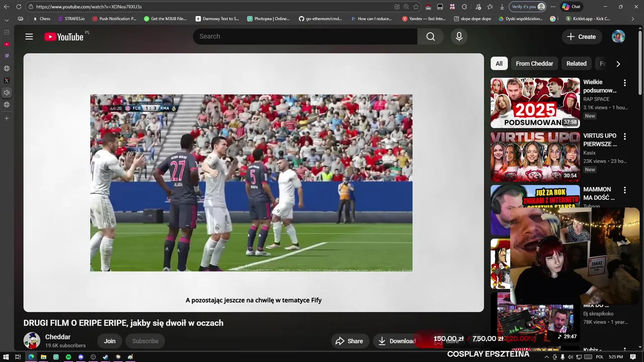Open Spotify from taskbar
The image size is (644, 362).
68,357
